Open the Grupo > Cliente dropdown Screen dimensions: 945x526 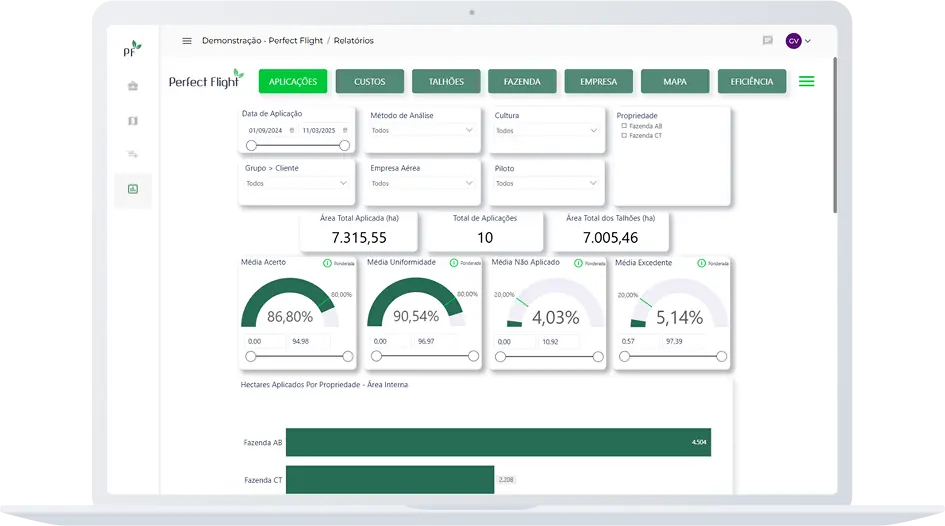pyautogui.click(x=296, y=183)
